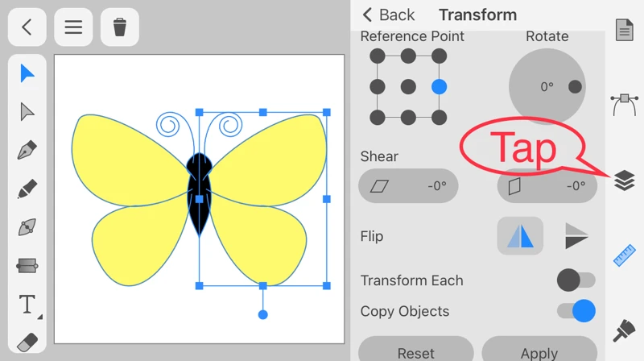Click the Rotate dial control
This screenshot has width=644, height=361.
point(547,87)
